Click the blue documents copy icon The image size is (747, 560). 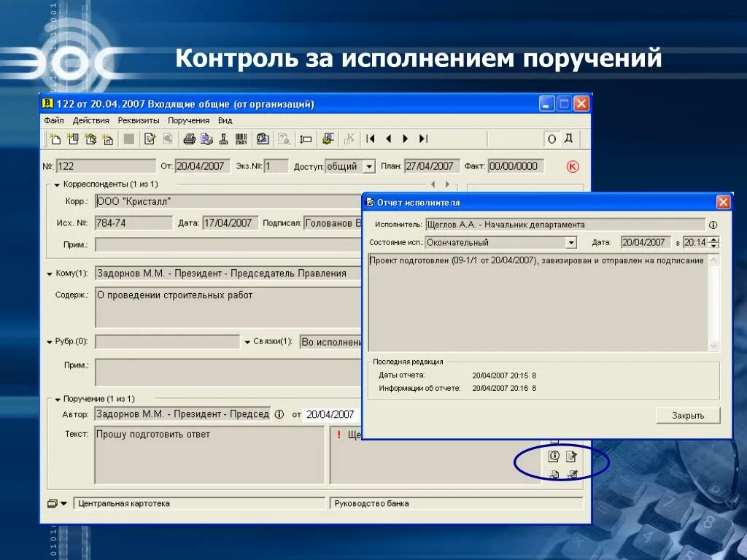[x=206, y=139]
